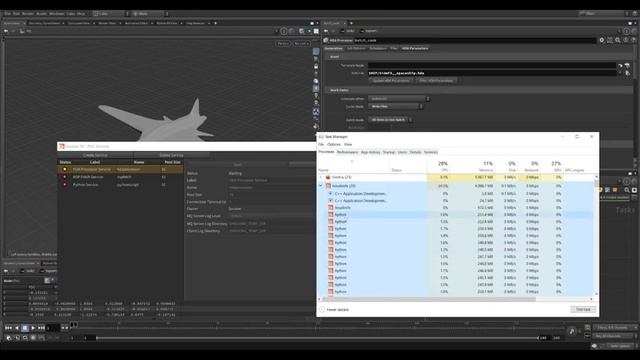Open the Schedulers tab of HDA Processor node

(x=378, y=49)
